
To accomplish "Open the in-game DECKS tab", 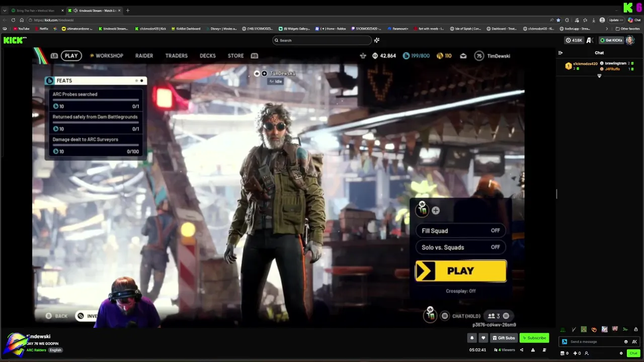I will tap(208, 56).
